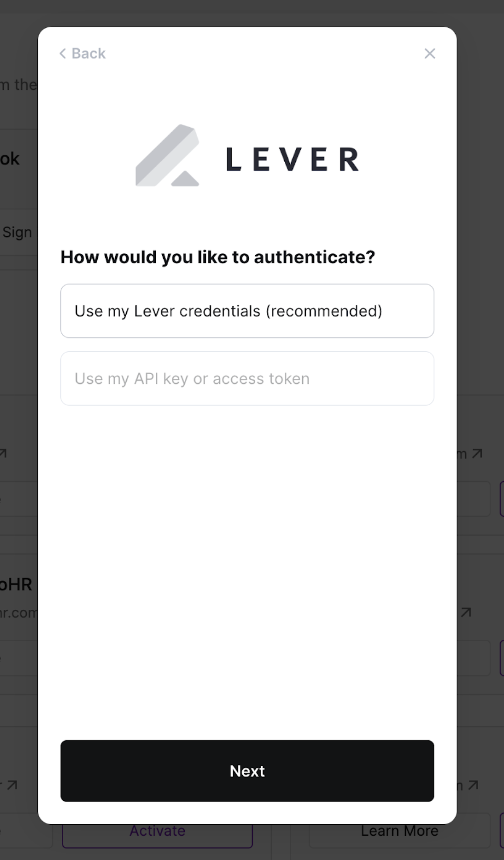Click the purple Activate button behind the dialog
Viewport: 504px width, 860px height.
pyautogui.click(x=157, y=831)
